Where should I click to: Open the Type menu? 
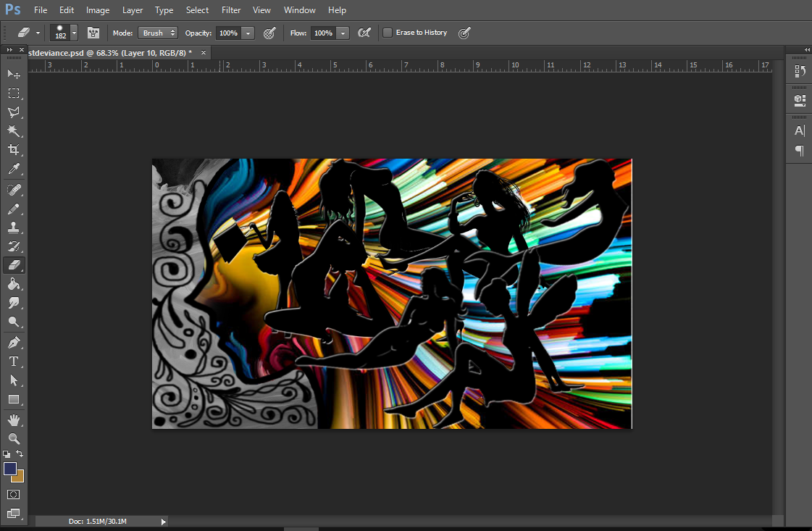pos(164,10)
